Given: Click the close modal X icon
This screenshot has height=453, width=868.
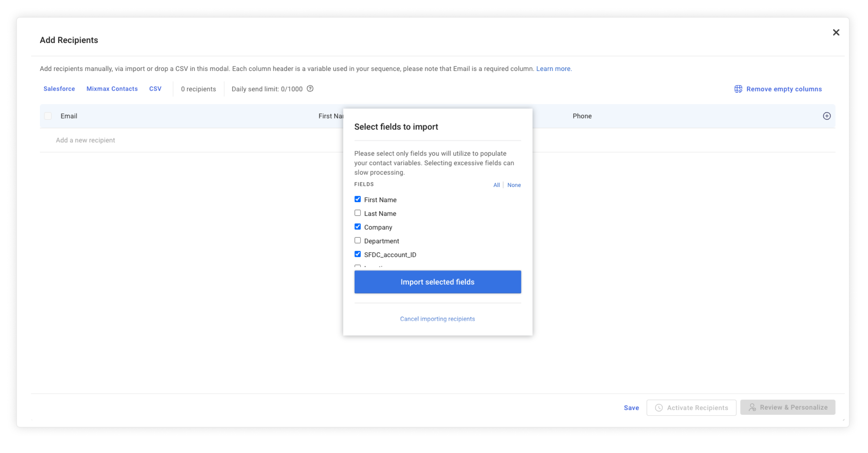Looking at the screenshot, I should click(836, 32).
